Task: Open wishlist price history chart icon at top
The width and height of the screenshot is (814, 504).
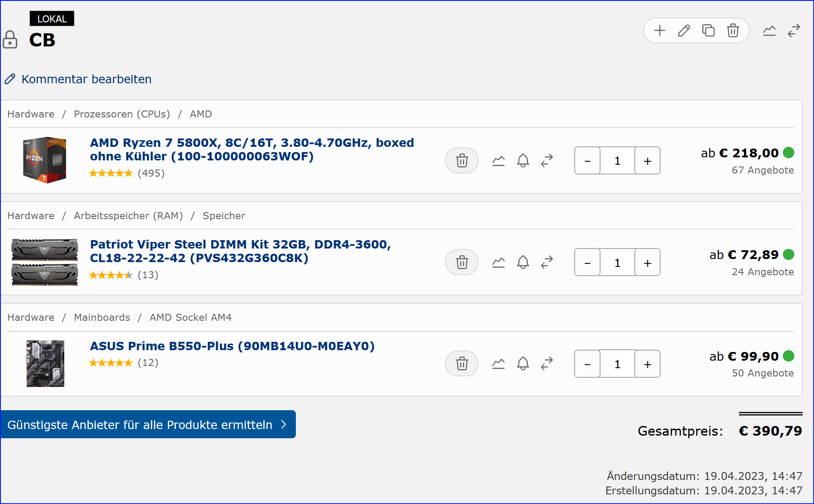Action: (x=769, y=31)
